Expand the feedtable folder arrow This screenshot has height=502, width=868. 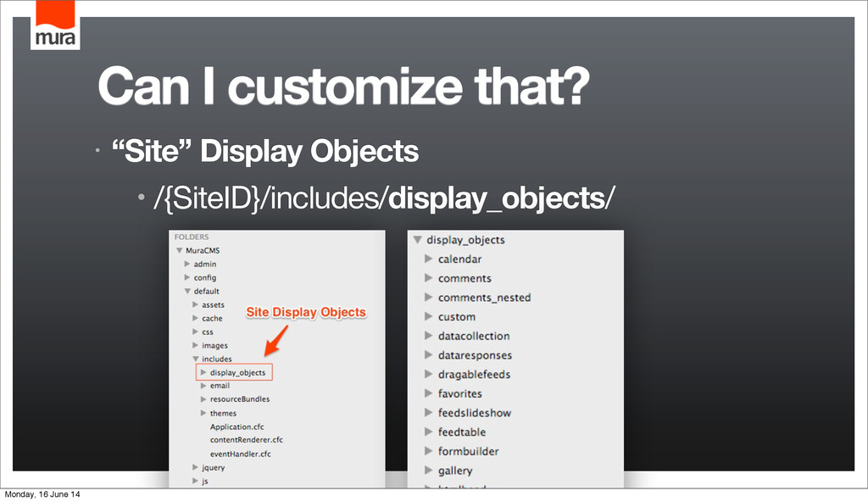tap(428, 432)
